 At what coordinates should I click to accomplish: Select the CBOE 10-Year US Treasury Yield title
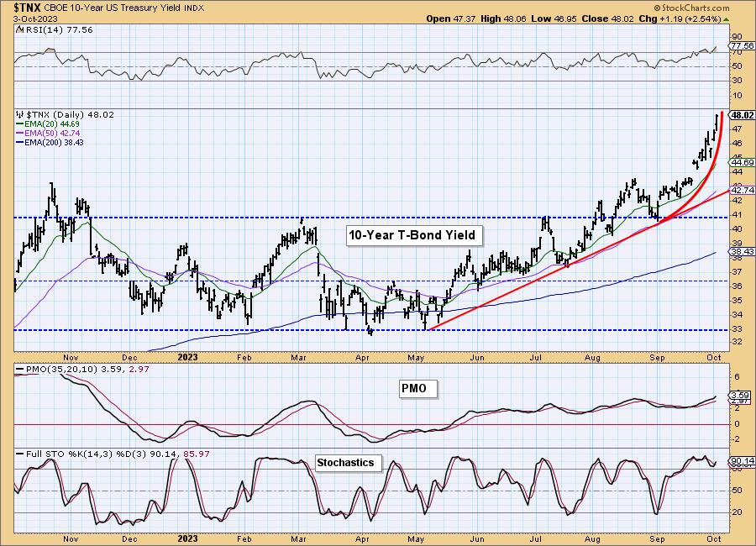(x=113, y=8)
